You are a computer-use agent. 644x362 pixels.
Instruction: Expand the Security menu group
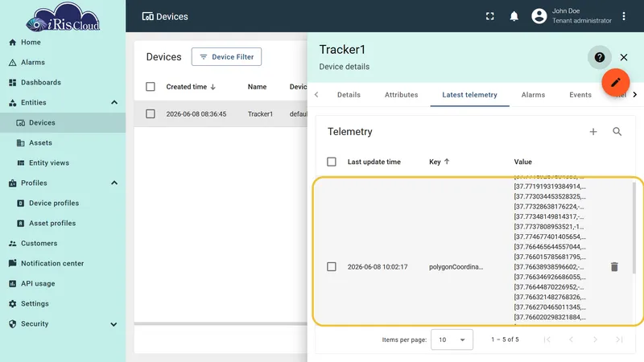click(x=114, y=324)
